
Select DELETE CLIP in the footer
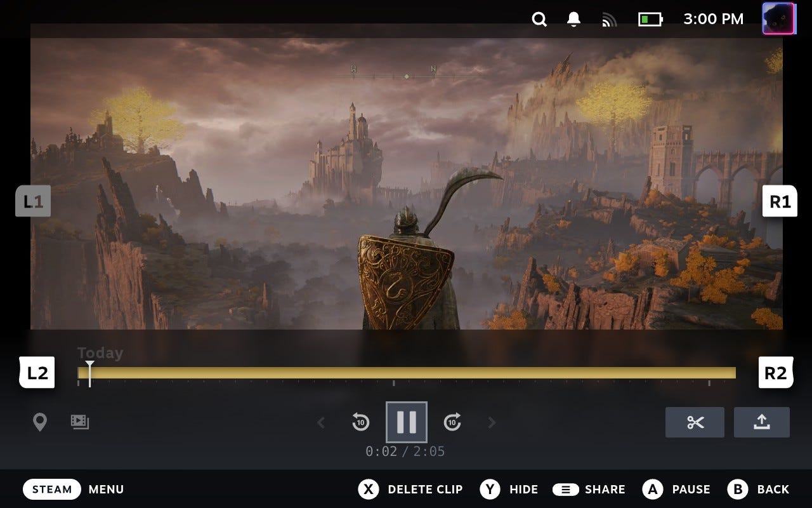425,490
